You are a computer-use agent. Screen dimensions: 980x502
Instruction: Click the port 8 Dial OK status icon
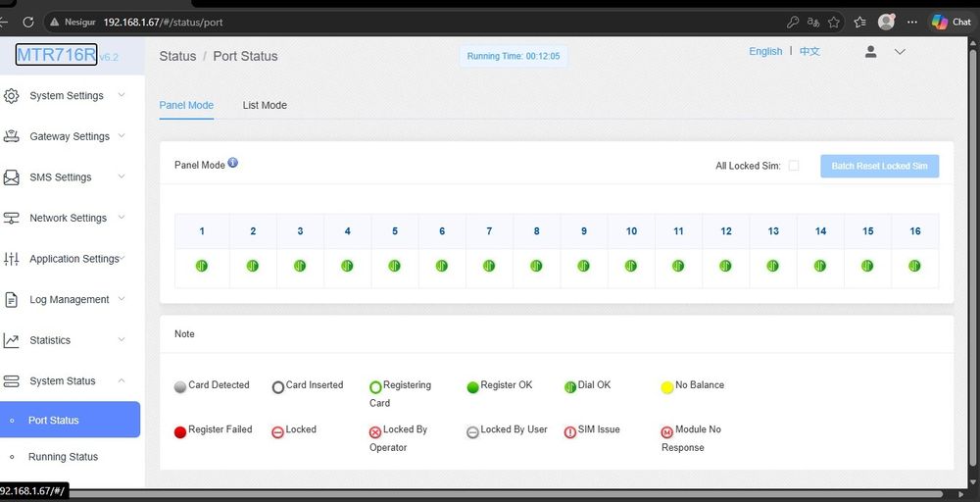click(536, 266)
